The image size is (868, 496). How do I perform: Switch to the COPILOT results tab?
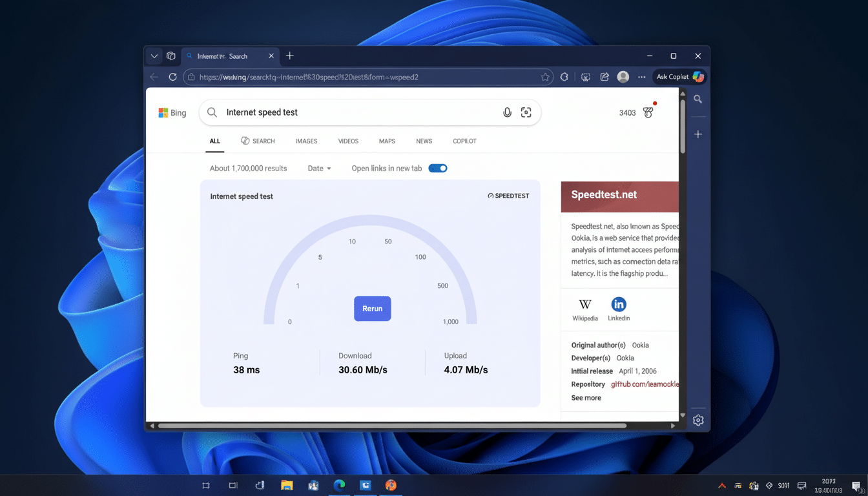point(464,141)
